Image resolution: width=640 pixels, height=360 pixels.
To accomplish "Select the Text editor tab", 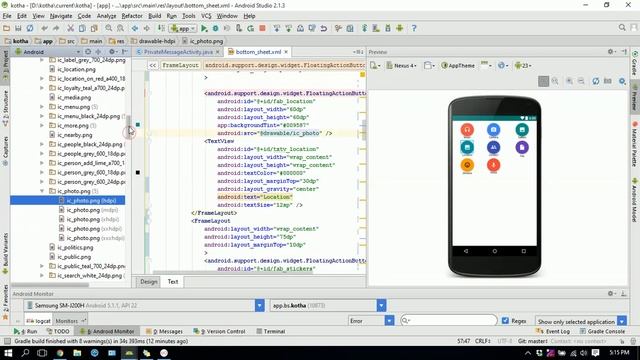I will coord(173,282).
